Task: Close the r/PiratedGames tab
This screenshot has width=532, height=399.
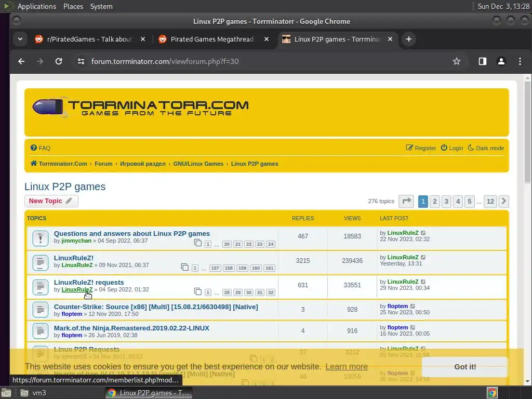Action: [143, 39]
